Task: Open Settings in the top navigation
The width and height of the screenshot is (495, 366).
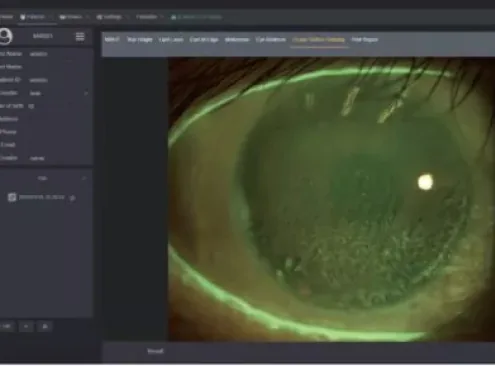Action: (109, 17)
